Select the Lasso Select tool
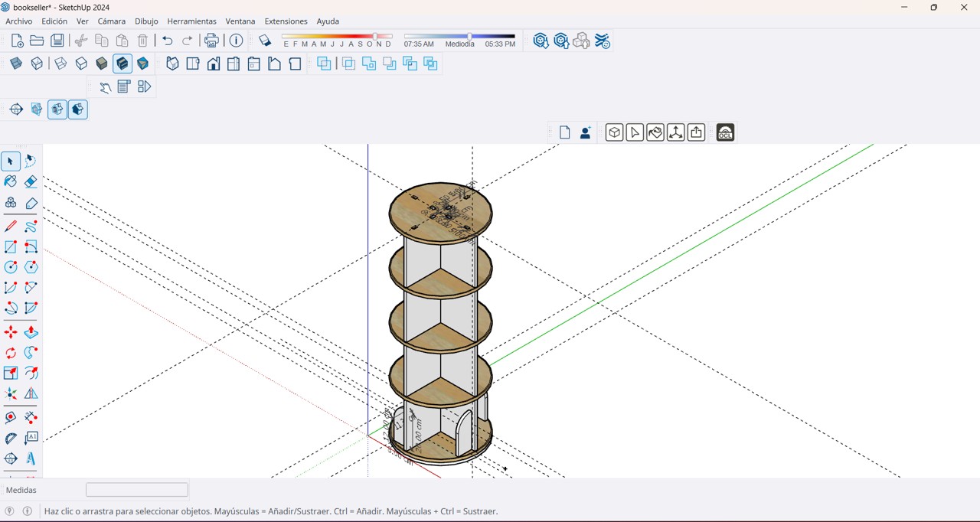The height and width of the screenshot is (522, 980). pos(31,161)
